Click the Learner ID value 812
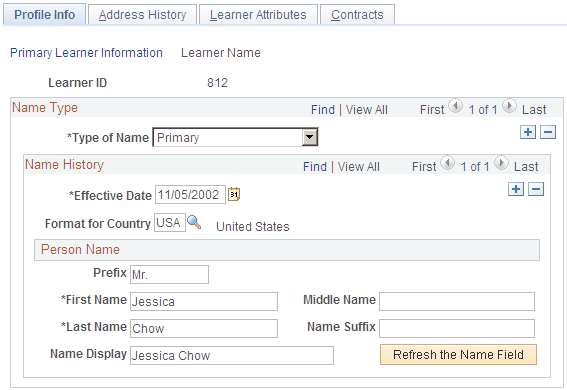567x390 pixels. (x=217, y=83)
